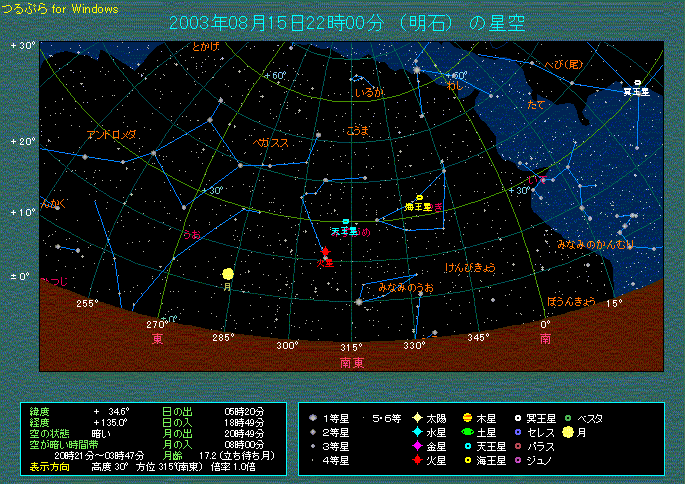This screenshot has height=484, width=685.
Task: Click the cyan Uranus marker on the chart
Action: click(346, 221)
